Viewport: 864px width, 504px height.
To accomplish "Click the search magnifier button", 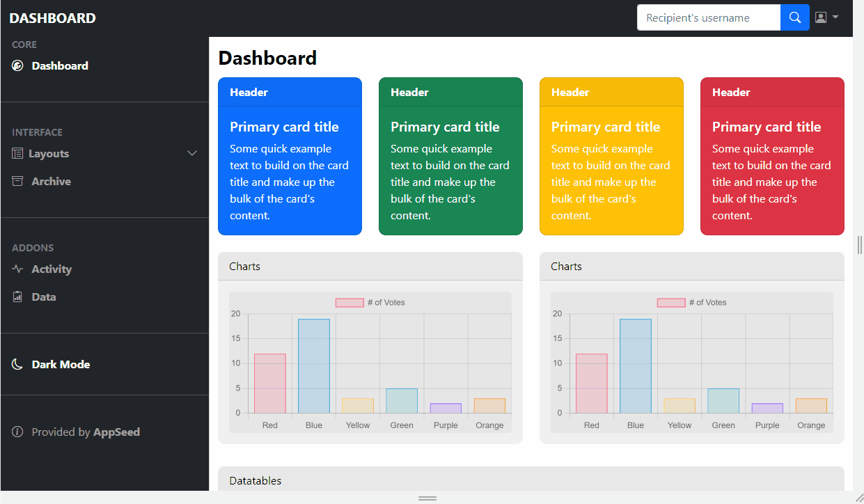I will [795, 17].
